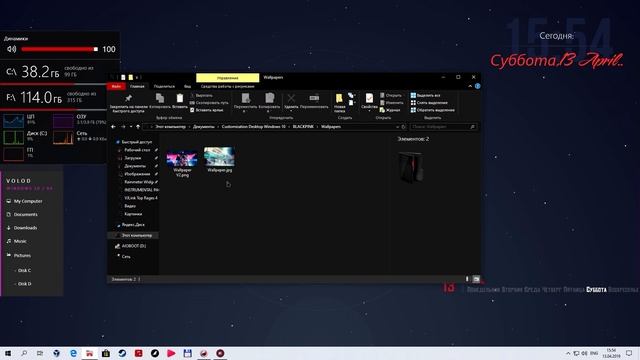
Task: Open the recent locations dropdown arrow
Action: pos(131,127)
